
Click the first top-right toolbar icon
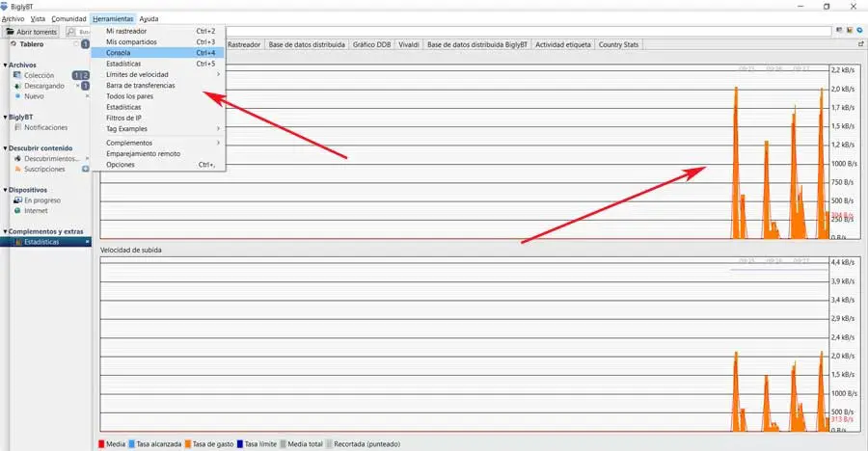(x=839, y=31)
